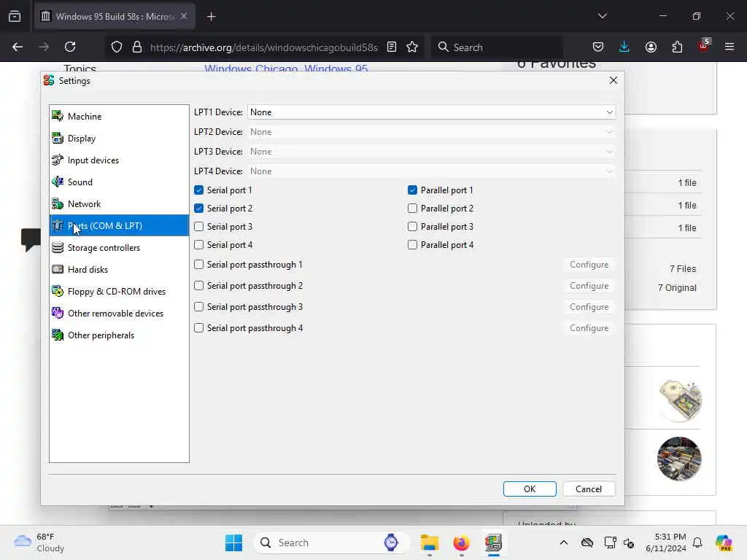Open the LPT2 Device dropdown

[431, 132]
